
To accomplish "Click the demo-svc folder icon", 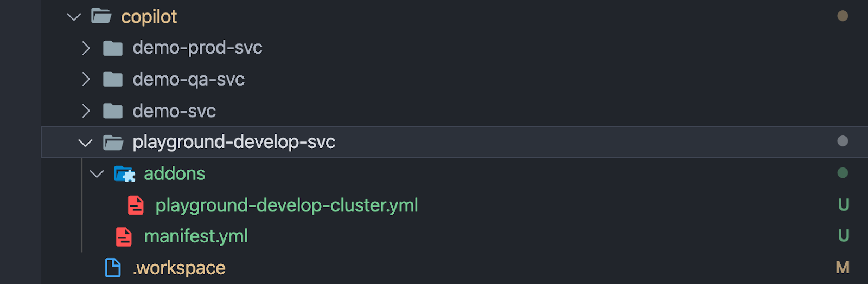I will pyautogui.click(x=113, y=111).
